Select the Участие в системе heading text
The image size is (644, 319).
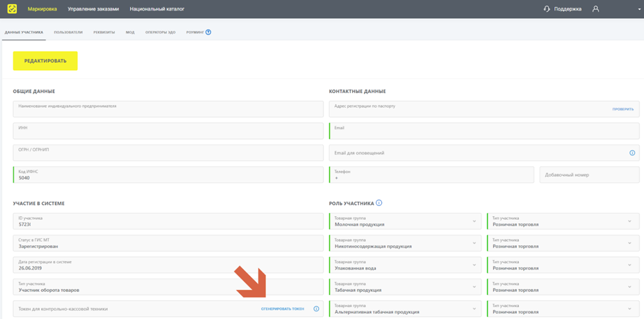(x=39, y=203)
